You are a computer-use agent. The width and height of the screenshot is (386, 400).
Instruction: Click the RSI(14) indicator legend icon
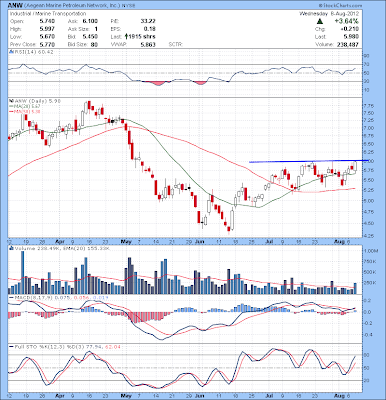[x=11, y=52]
